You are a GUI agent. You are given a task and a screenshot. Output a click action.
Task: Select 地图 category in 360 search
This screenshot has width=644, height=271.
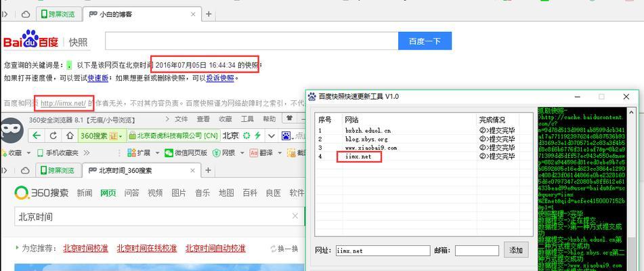(226, 193)
